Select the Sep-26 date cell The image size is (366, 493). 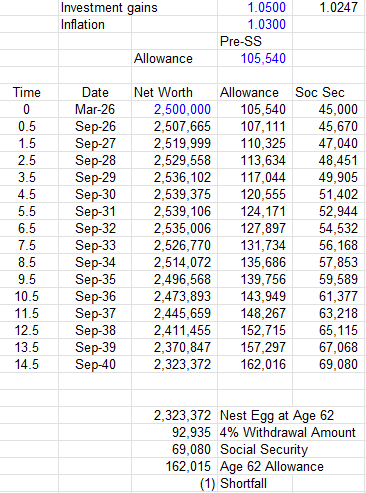(x=95, y=126)
